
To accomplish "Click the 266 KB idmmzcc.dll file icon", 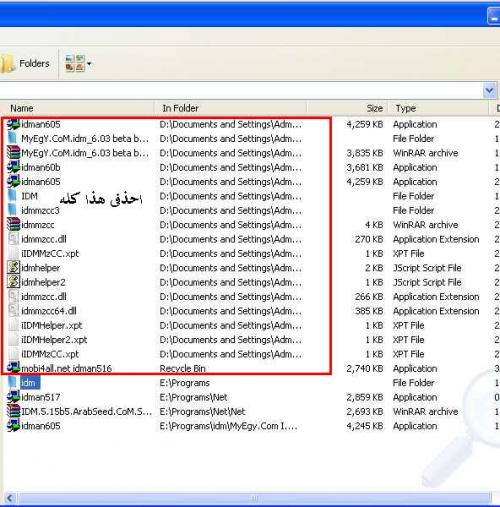I will coord(13,296).
